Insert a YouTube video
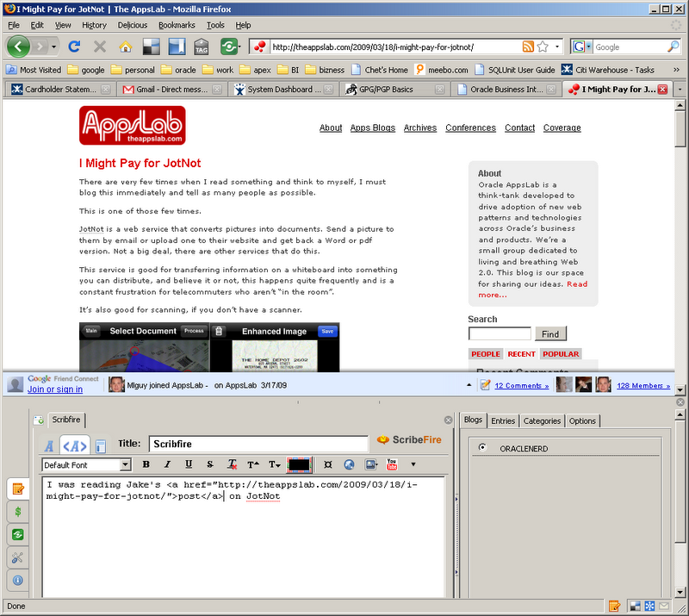 tap(392, 464)
